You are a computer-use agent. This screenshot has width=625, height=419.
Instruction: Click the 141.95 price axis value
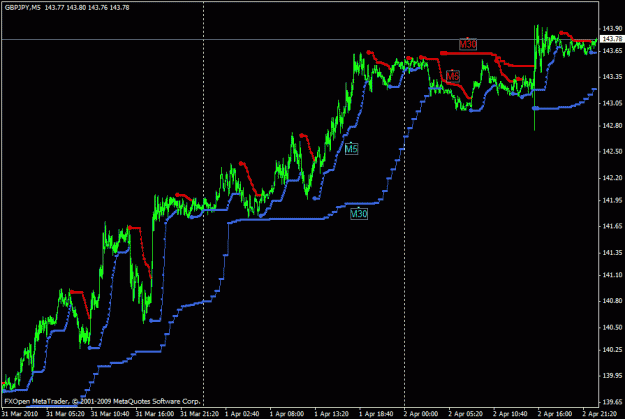(612, 200)
